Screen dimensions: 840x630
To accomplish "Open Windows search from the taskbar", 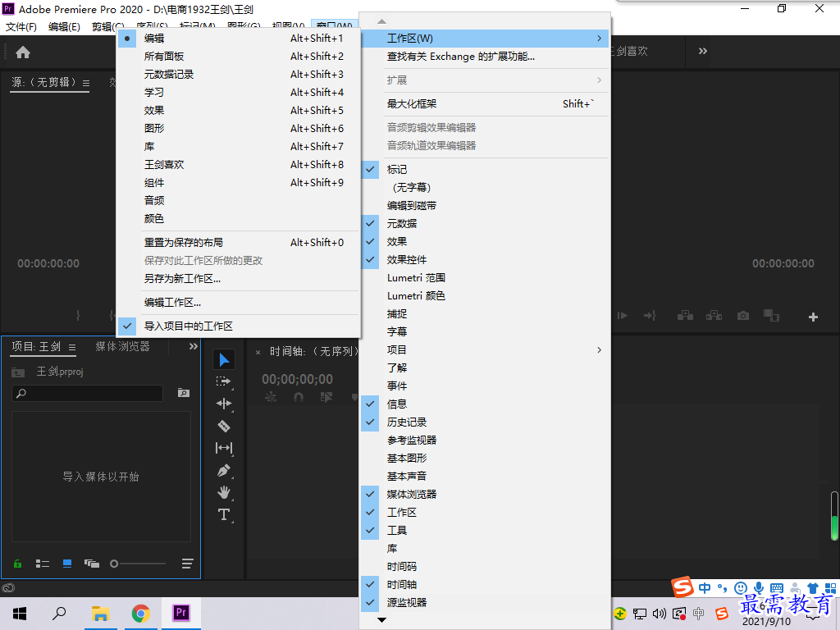I will (59, 613).
